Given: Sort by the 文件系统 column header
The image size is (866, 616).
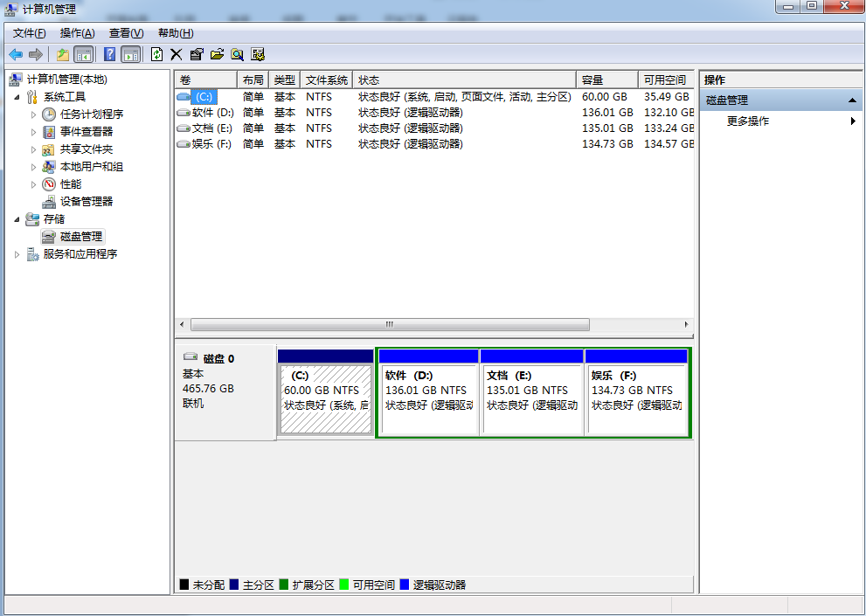Looking at the screenshot, I should (x=327, y=80).
